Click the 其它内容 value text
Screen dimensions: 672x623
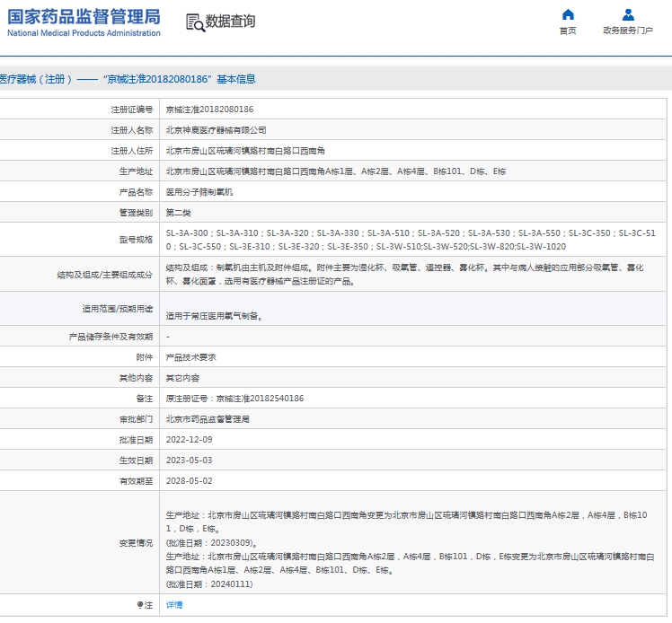point(182,378)
